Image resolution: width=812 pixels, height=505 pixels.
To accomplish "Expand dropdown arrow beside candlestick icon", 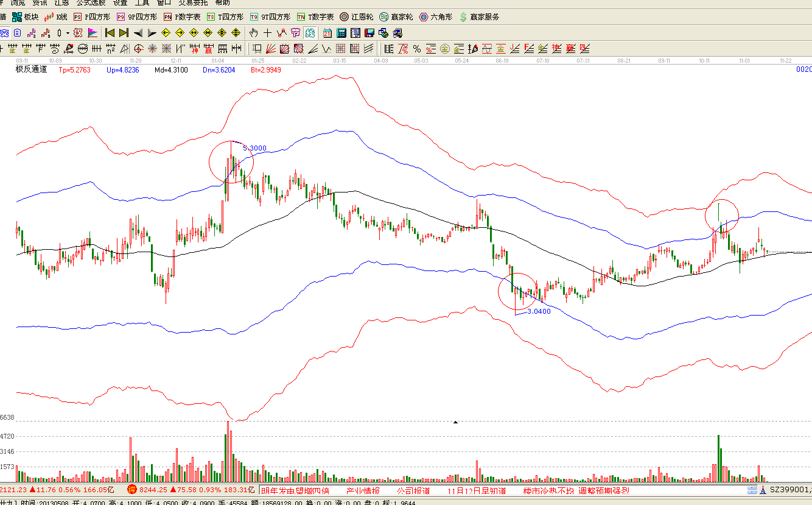I will 67,33.
